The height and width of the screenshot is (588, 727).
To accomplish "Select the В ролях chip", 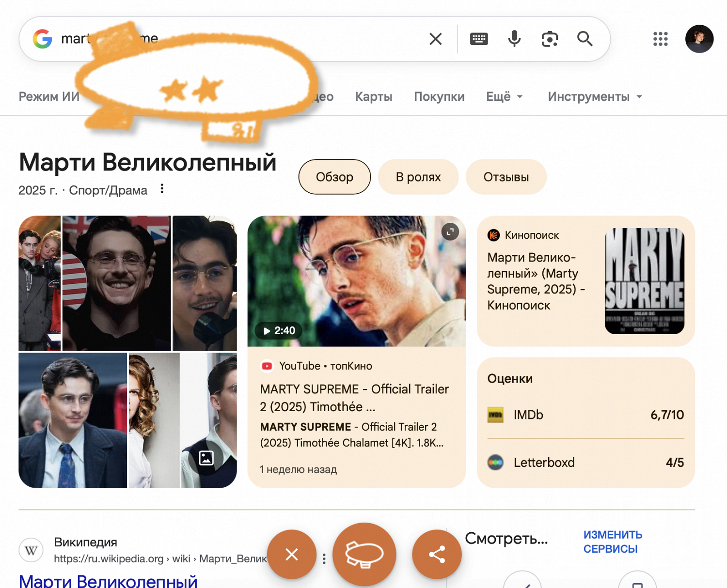I will pyautogui.click(x=418, y=177).
